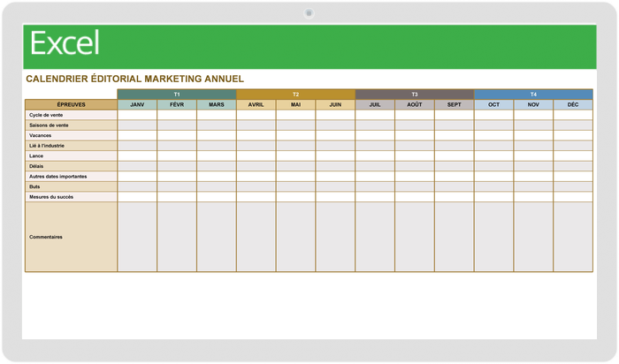Click the NOV month header
619x364 pixels.
click(x=533, y=104)
